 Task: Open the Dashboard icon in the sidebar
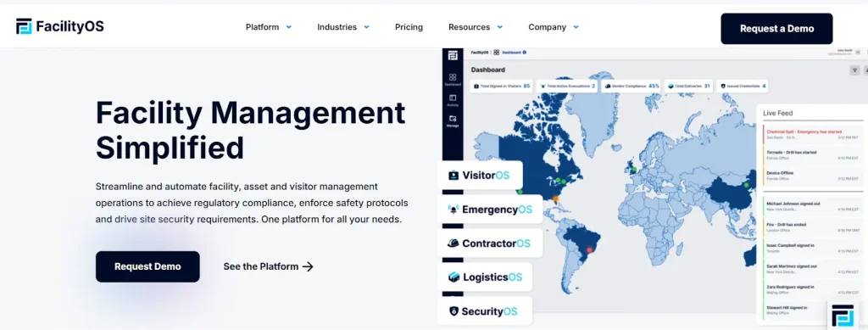[453, 77]
